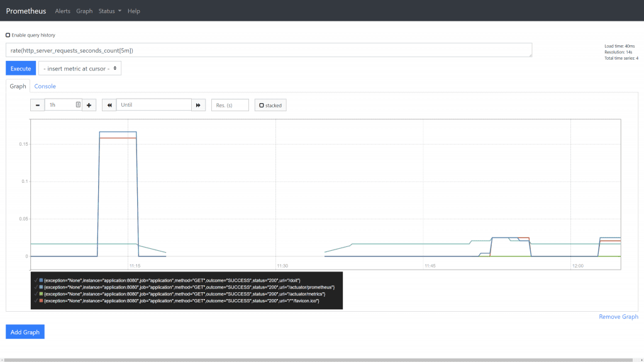
Task: Enable the query history checkbox
Action: 8,35
